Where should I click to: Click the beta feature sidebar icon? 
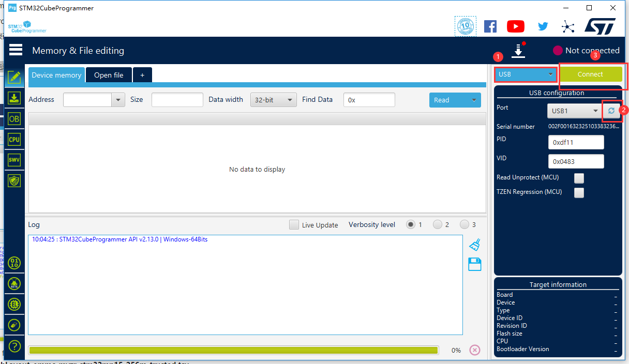(x=14, y=283)
